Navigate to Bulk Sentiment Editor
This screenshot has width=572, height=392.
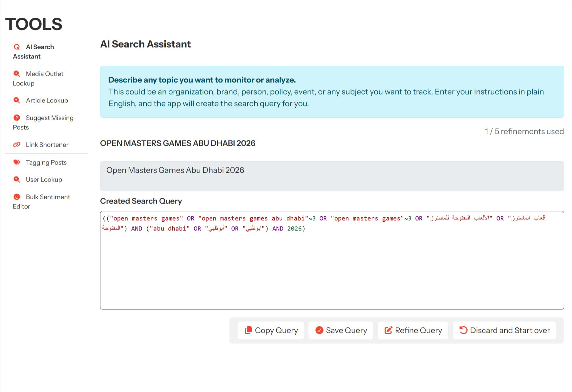point(48,197)
